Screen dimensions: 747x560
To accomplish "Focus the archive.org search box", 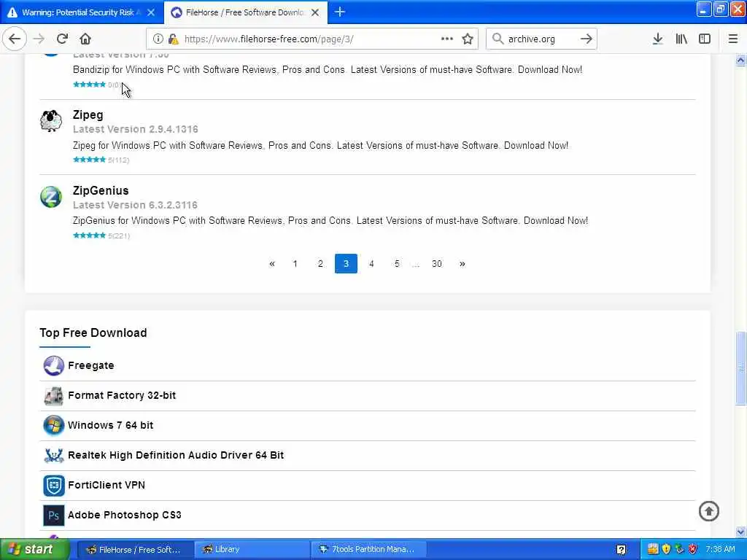I will tap(541, 39).
